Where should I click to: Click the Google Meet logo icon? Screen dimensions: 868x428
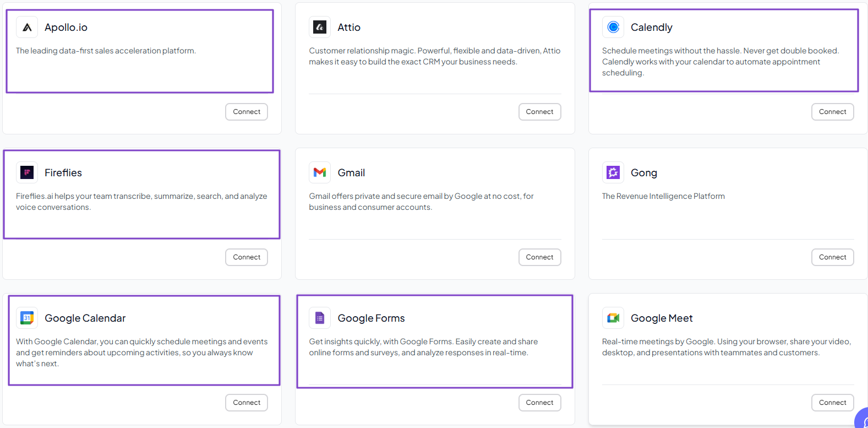(613, 318)
